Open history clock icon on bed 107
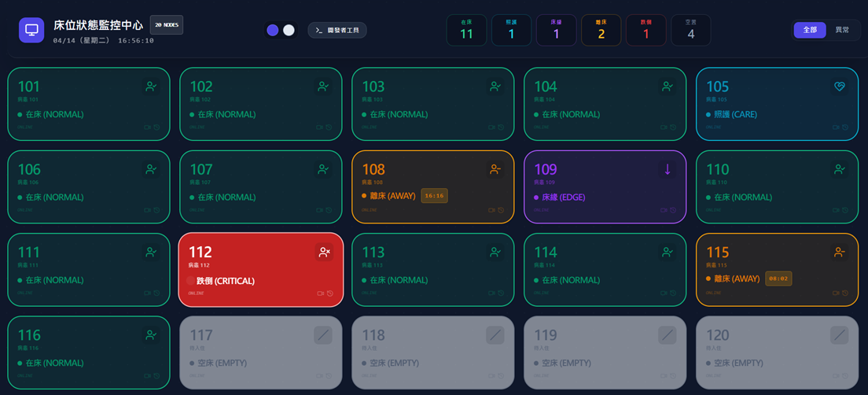Image resolution: width=868 pixels, height=395 pixels. click(x=329, y=210)
